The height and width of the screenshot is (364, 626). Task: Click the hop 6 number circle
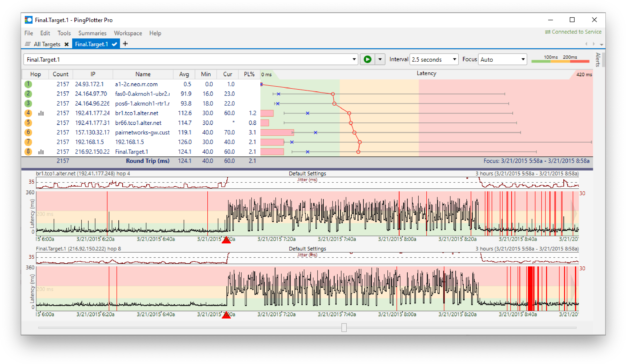click(x=28, y=132)
